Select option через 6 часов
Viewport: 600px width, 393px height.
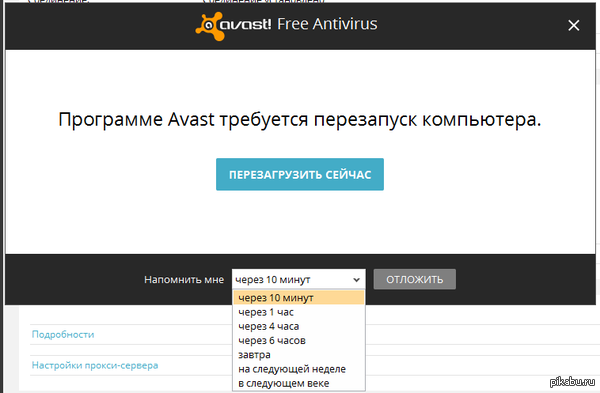tap(298, 340)
